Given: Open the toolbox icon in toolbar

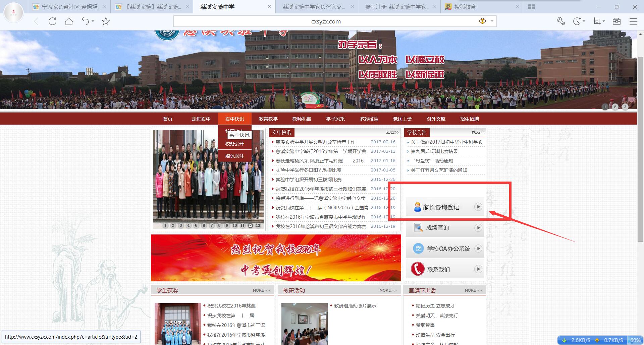Looking at the screenshot, I should (x=616, y=21).
